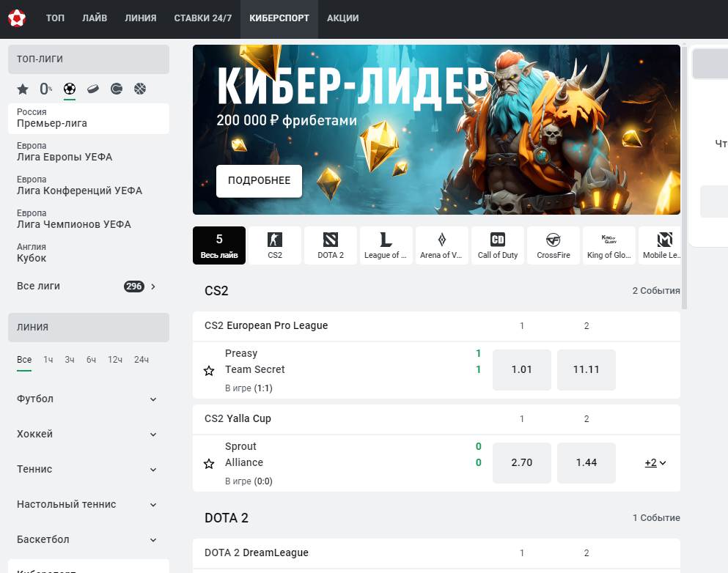The height and width of the screenshot is (573, 728).
Task: Click the Кибер-лидер promo banner image
Action: tap(436, 130)
